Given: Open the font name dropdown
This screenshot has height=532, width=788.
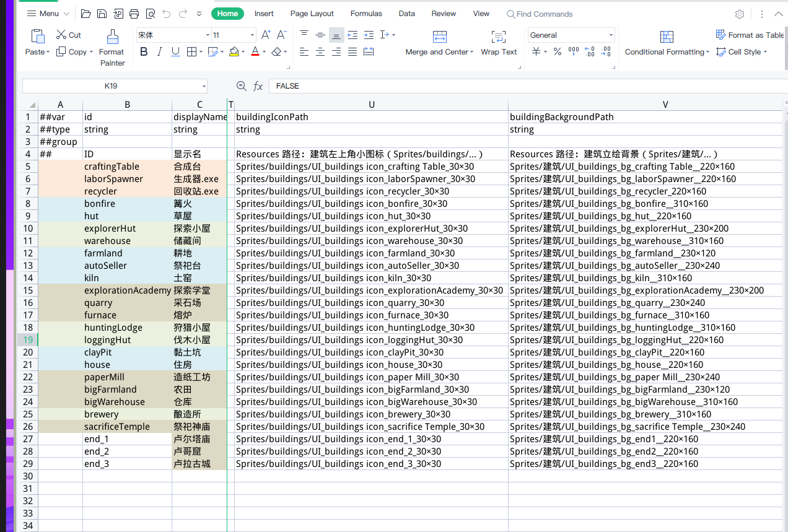Looking at the screenshot, I should tap(208, 35).
